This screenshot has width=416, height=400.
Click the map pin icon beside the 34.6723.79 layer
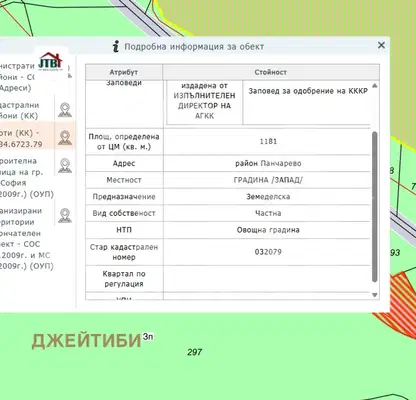coord(65,138)
